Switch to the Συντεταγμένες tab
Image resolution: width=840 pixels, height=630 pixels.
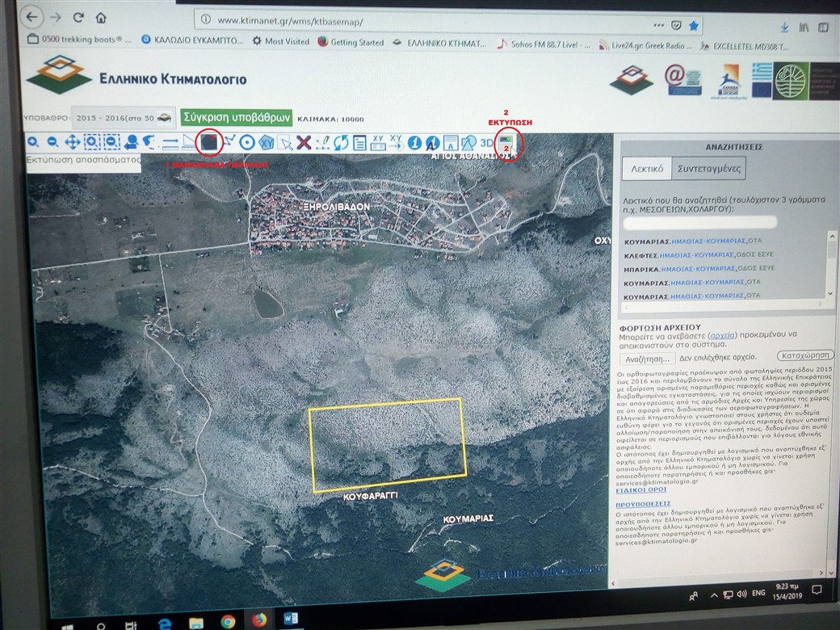pos(708,169)
